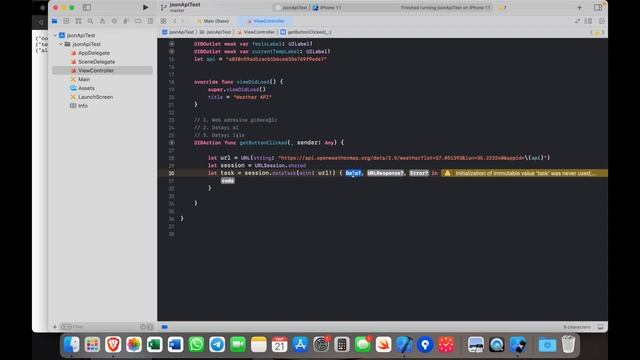This screenshot has width=640, height=360.
Task: Open the App Store from the Dock
Action: pos(300,345)
